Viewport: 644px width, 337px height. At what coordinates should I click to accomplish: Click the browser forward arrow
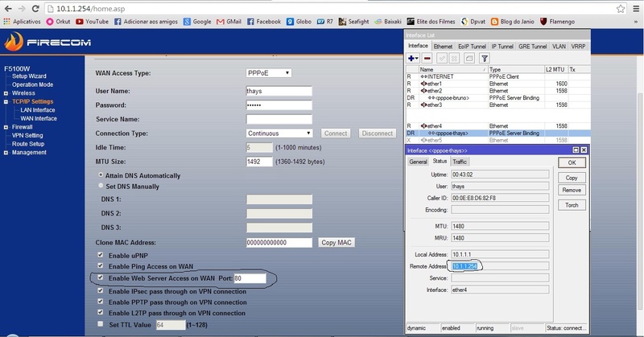point(22,9)
